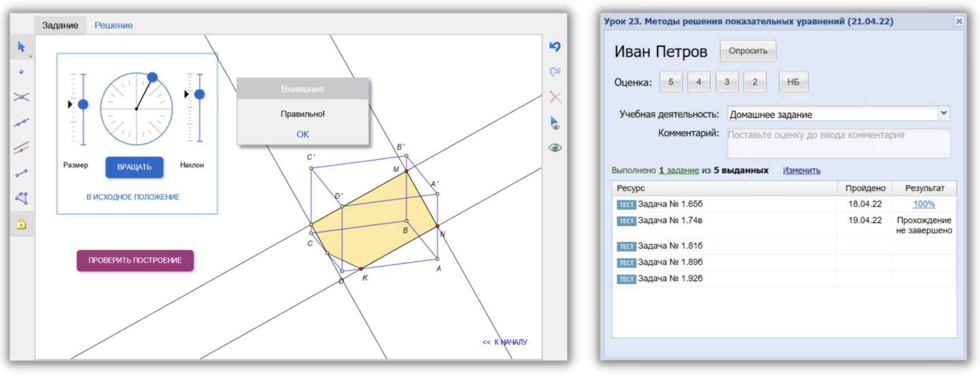Switch to the Решение tab
The height and width of the screenshot is (375, 980).
click(113, 25)
